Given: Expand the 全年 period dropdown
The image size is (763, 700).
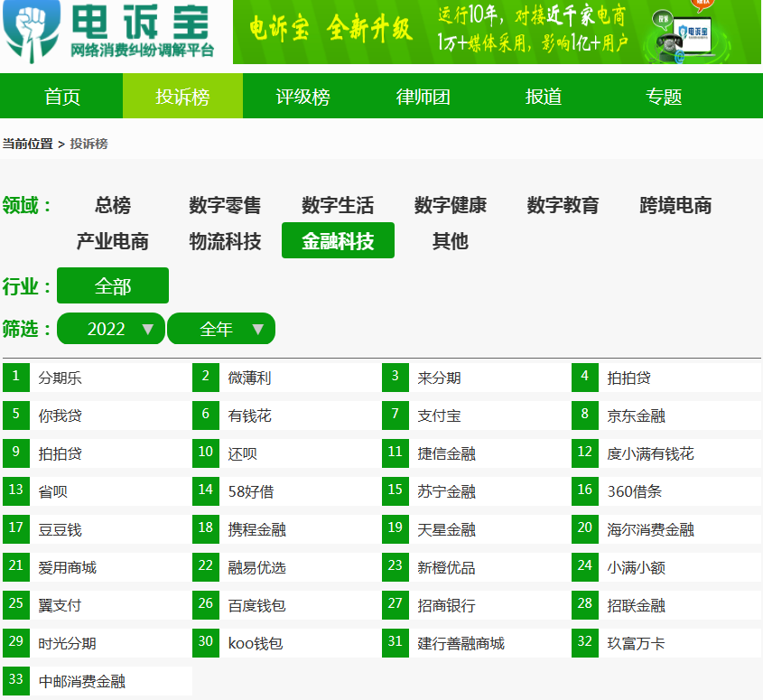Looking at the screenshot, I should click(221, 329).
